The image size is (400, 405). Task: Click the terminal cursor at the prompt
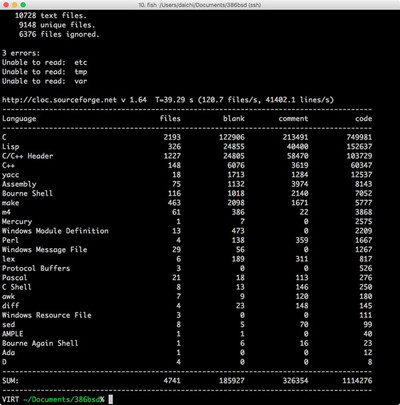point(111,399)
